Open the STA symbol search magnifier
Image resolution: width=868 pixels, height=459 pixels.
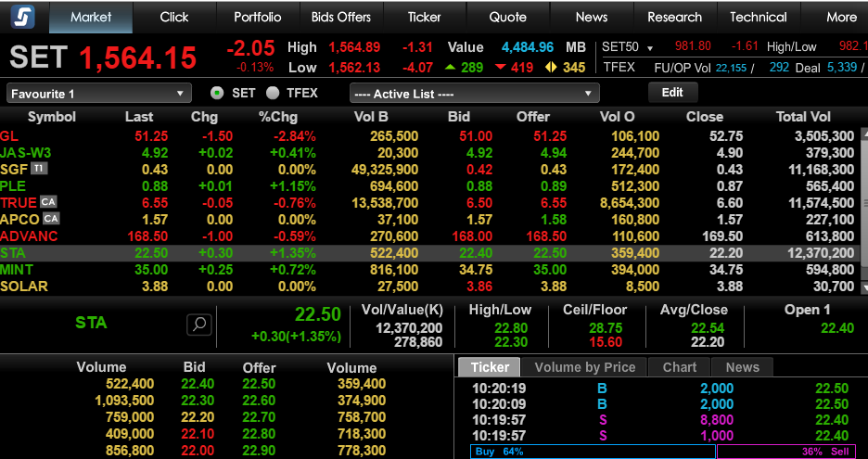pyautogui.click(x=199, y=325)
